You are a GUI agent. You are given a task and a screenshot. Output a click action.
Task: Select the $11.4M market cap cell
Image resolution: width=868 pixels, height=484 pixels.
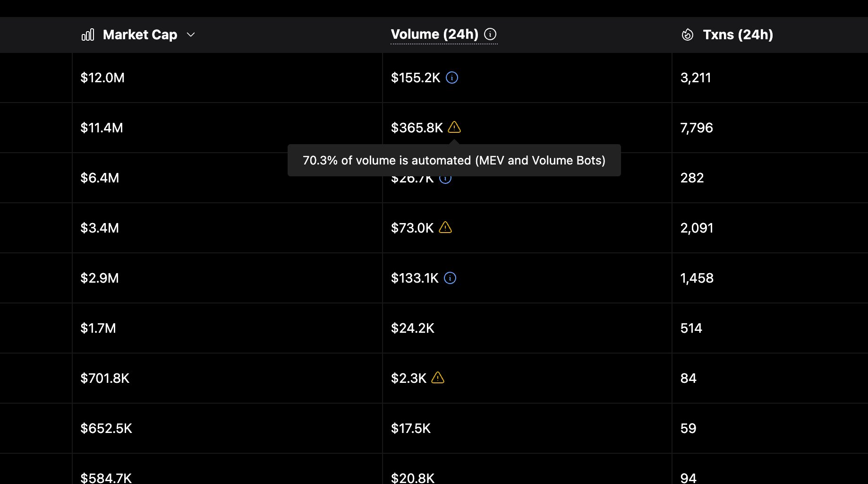[x=102, y=128]
